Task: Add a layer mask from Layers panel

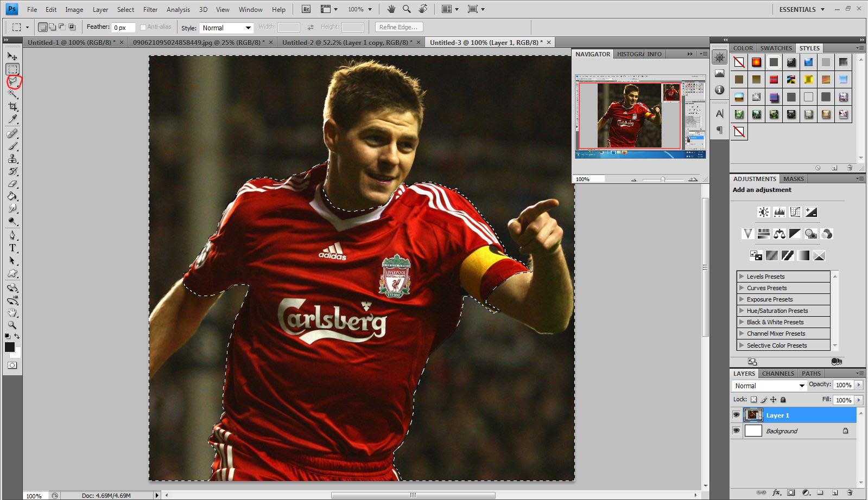Action: click(791, 493)
